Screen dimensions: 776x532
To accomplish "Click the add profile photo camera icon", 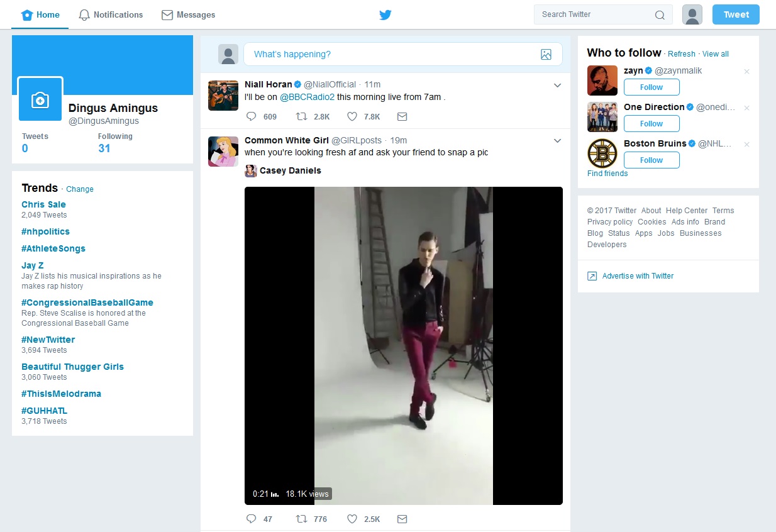I will pyautogui.click(x=40, y=100).
